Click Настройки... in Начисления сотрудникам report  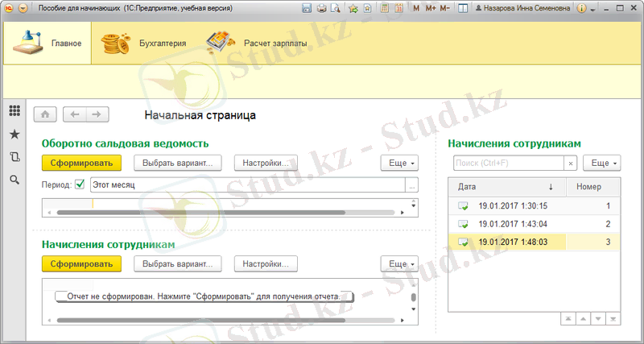click(266, 263)
